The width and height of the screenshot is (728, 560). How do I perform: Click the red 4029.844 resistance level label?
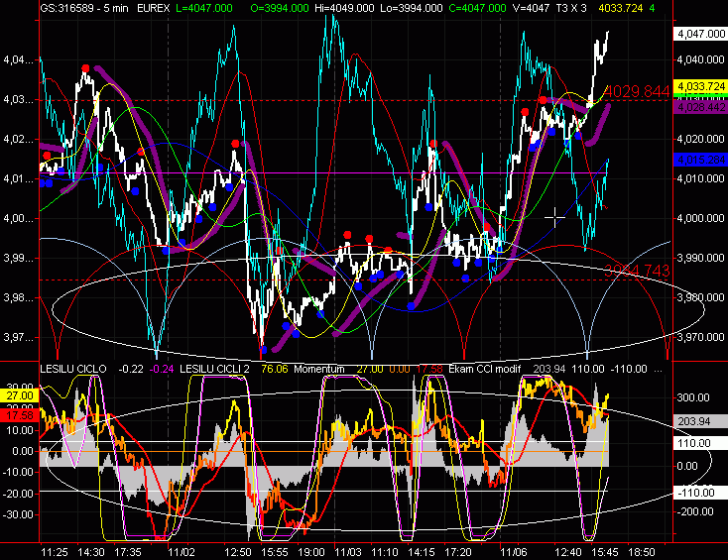(x=637, y=91)
